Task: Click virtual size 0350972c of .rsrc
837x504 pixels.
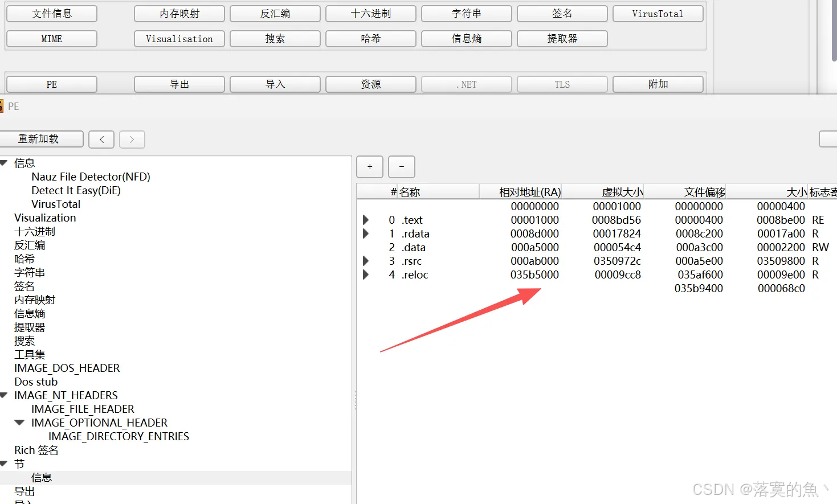Action: (x=617, y=261)
